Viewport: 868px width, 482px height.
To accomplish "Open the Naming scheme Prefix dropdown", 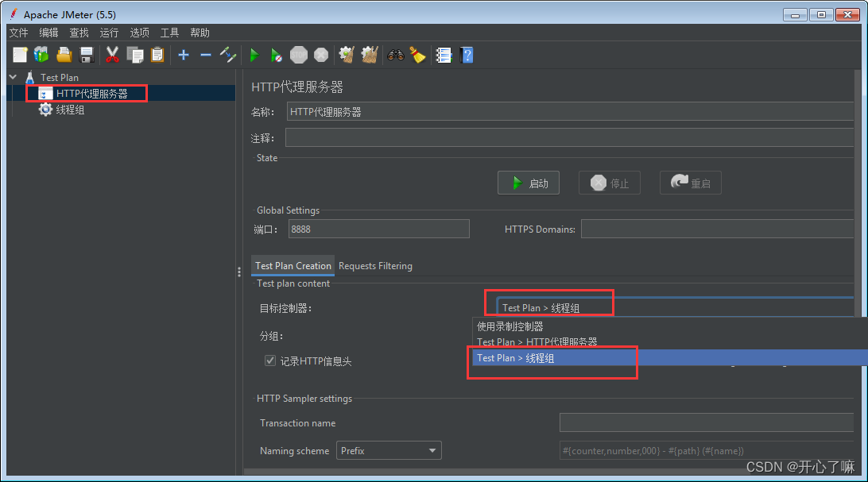I will click(389, 450).
